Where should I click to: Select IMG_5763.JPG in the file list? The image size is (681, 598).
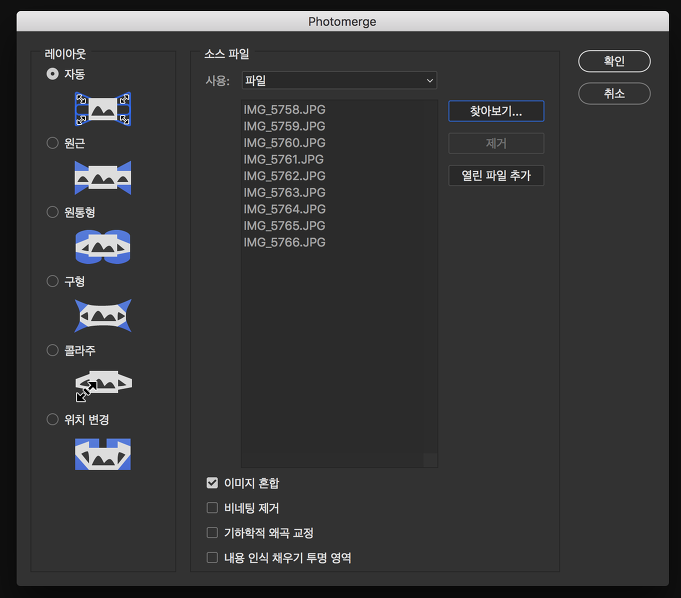[284, 192]
